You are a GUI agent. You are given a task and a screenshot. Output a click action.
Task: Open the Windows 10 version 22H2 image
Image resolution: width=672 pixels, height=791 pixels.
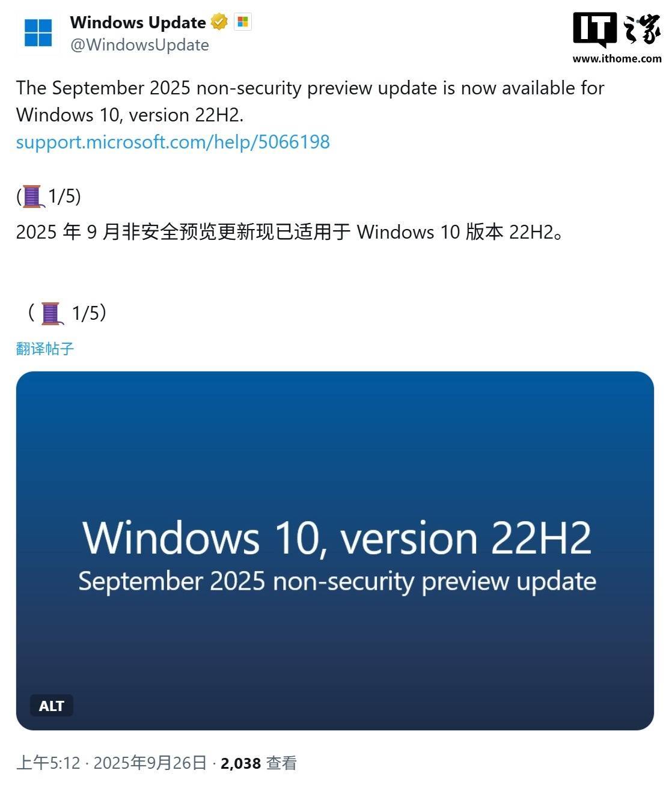335,551
